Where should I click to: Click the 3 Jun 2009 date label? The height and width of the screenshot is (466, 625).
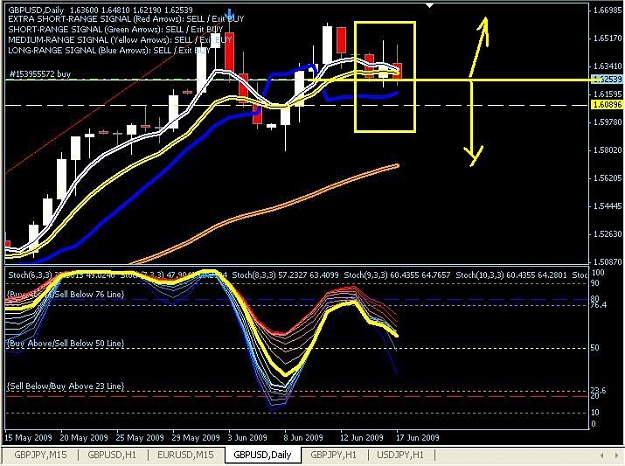(248, 437)
